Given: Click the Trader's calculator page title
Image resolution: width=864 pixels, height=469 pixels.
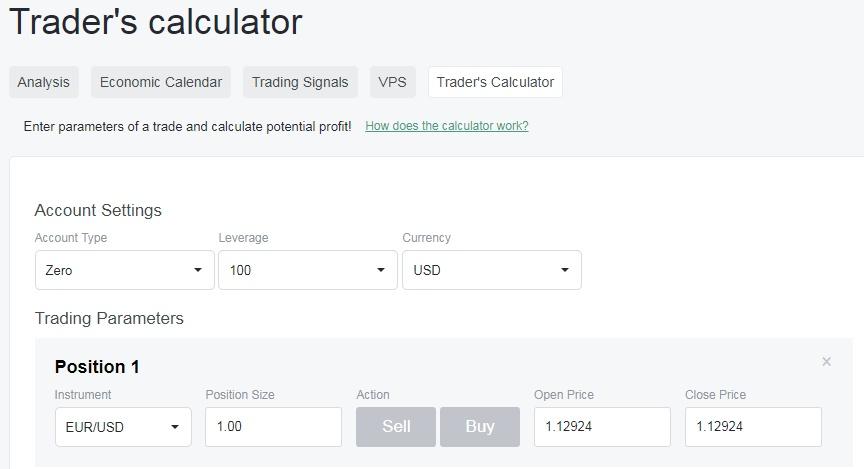Looking at the screenshot, I should coord(155,22).
